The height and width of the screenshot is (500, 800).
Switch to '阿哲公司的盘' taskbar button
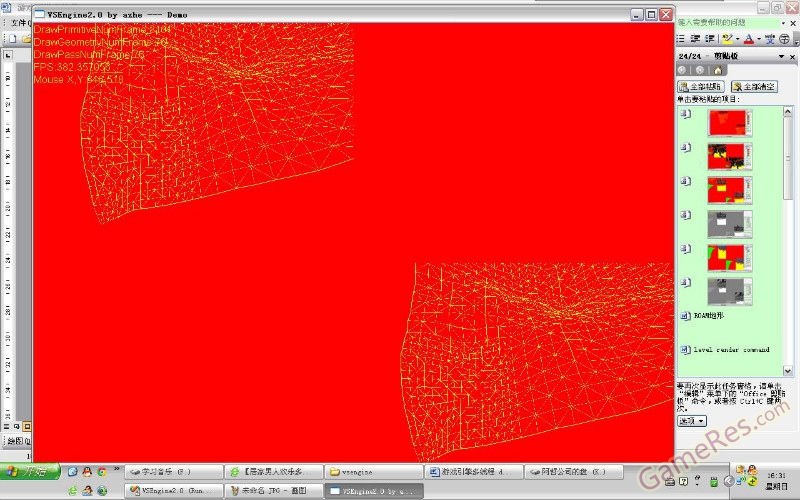574,472
